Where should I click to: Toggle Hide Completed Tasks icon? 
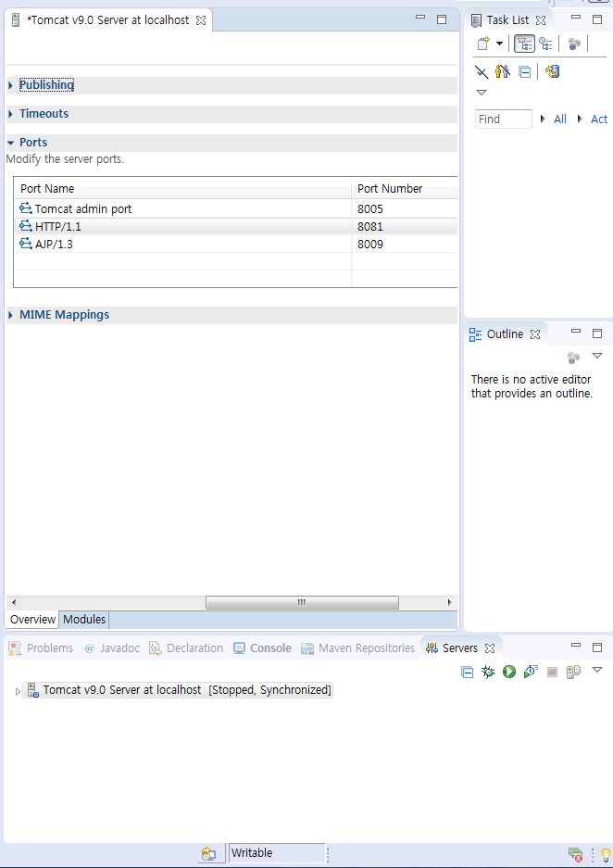482,72
